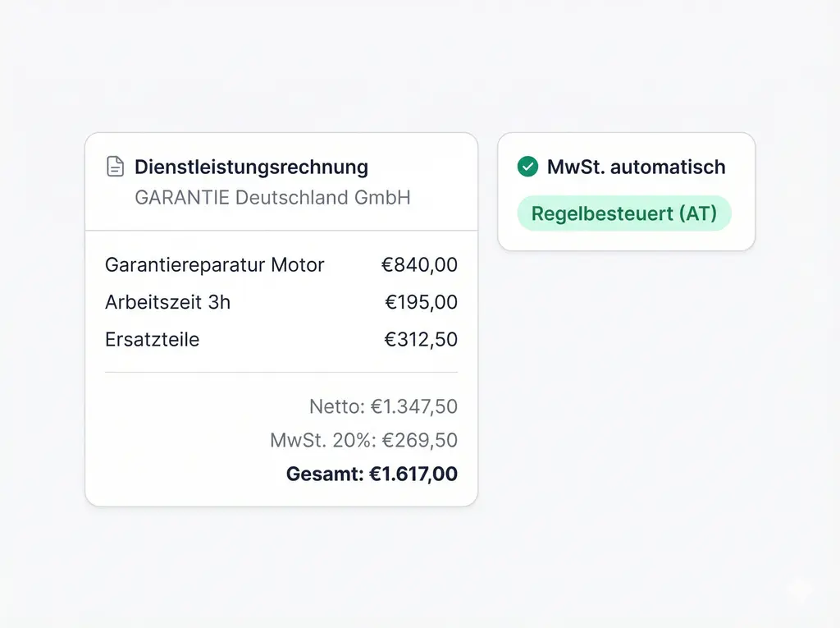Click the 3h text in Arbeitszeit row
This screenshot has width=840, height=628.
pyautogui.click(x=219, y=302)
